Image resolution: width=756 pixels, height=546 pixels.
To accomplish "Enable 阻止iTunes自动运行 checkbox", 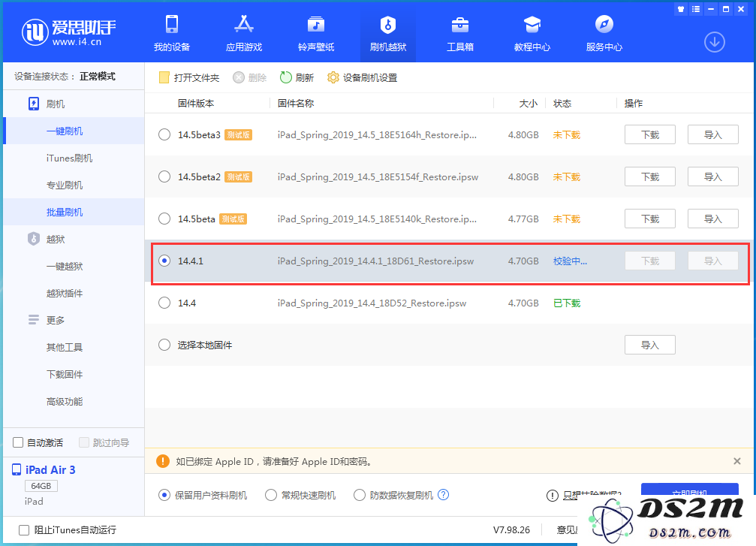I will click(x=24, y=530).
